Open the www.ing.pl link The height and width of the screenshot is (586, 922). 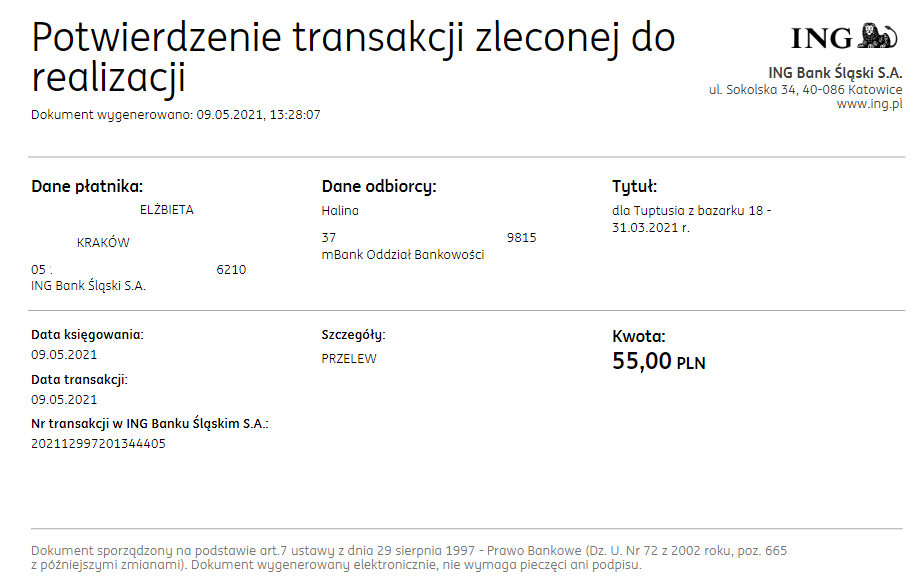tap(869, 104)
